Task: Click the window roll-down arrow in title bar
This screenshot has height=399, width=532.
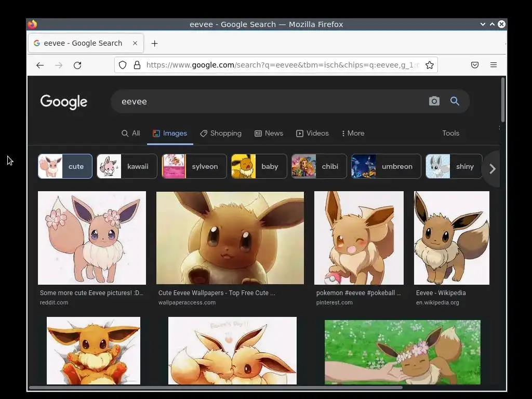Action: tap(483, 24)
